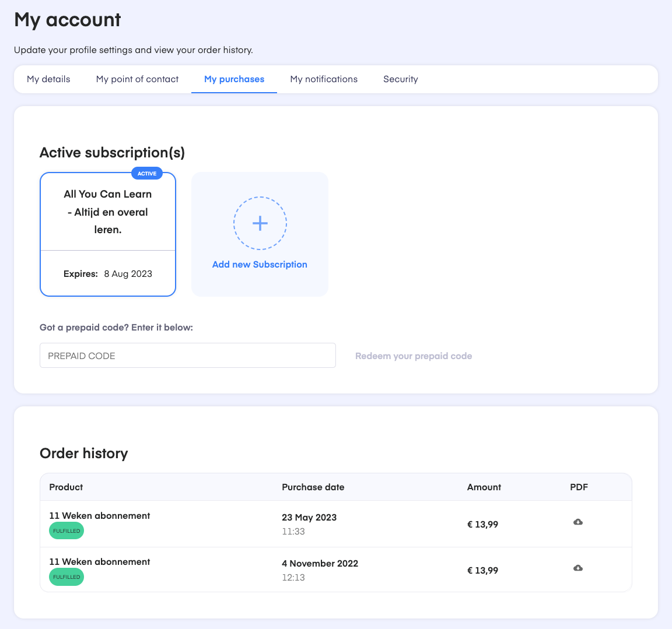Download PDF for 4 November 2022 order
Viewport: 672px width, 629px height.
(x=577, y=568)
